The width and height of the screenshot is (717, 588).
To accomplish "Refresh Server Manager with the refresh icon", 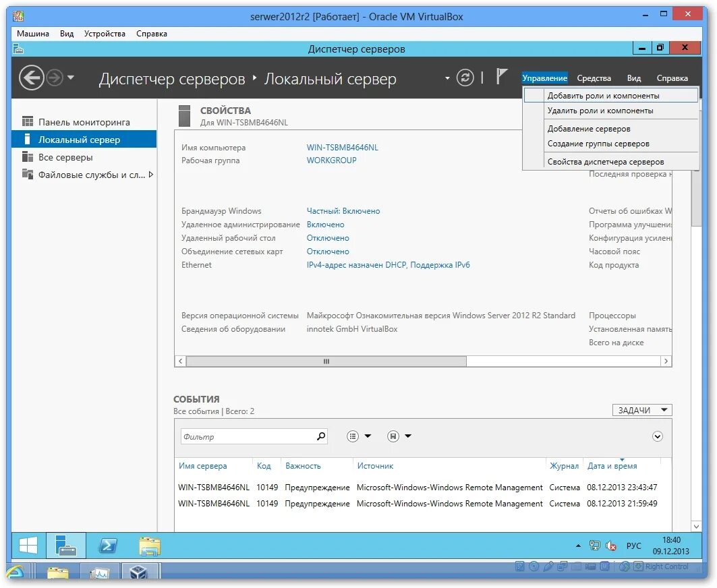I will coord(465,78).
